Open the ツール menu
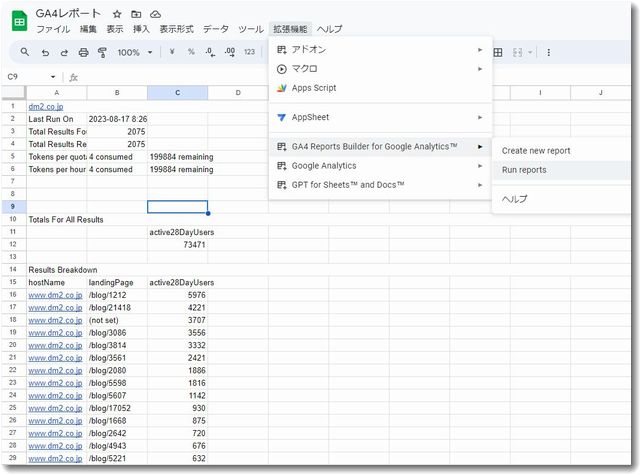 [x=251, y=29]
